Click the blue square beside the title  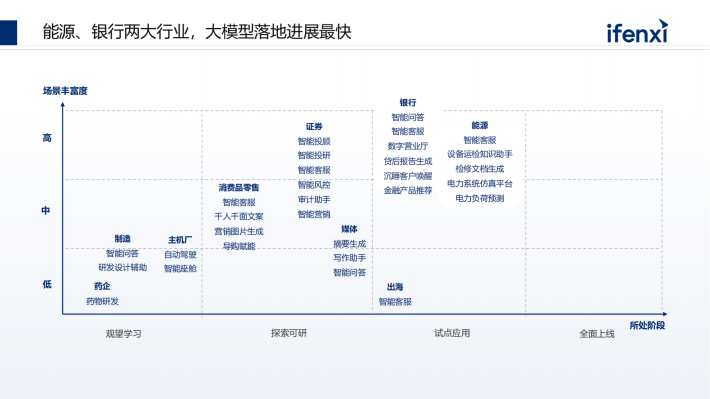tap(8, 32)
